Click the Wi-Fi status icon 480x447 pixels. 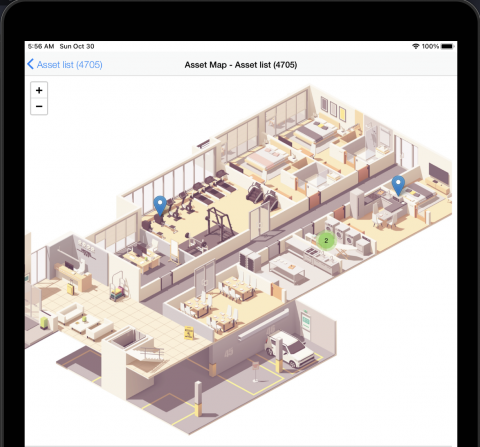click(416, 46)
